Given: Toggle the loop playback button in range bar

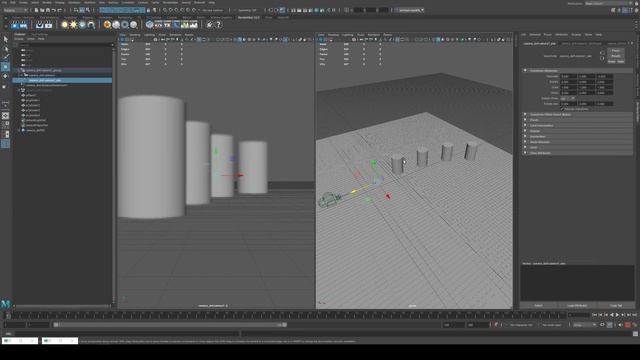Looking at the screenshot, I should (602, 325).
